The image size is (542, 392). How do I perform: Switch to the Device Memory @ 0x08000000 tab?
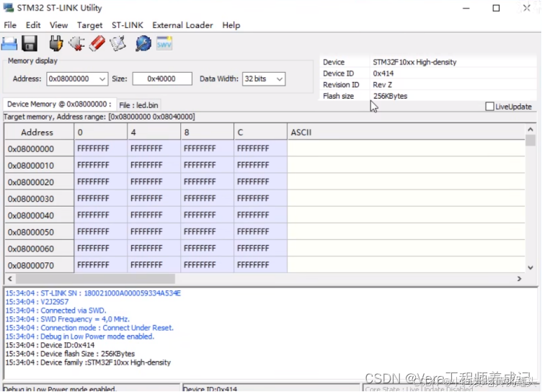click(59, 104)
